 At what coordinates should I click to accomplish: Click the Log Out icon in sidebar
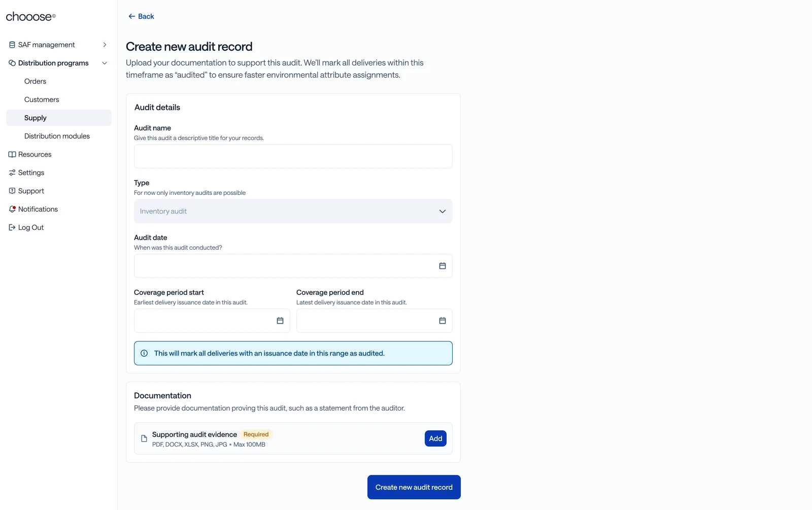point(12,227)
